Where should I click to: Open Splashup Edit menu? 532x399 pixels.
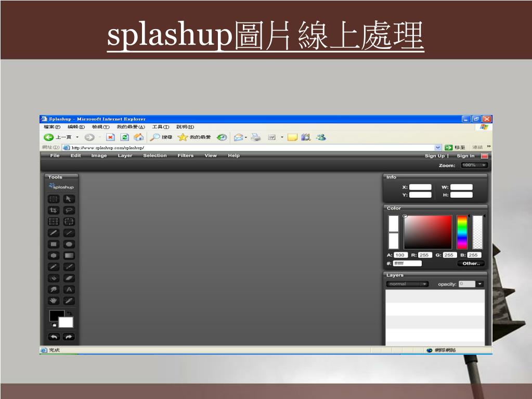tap(75, 156)
